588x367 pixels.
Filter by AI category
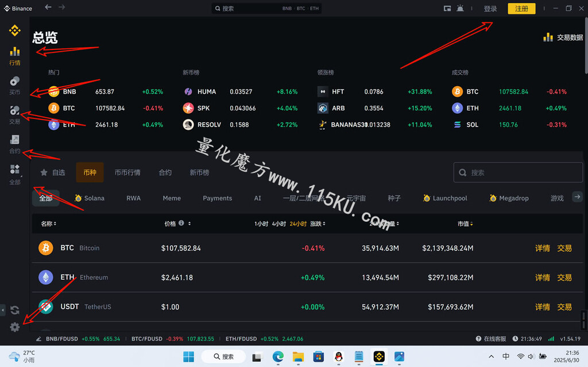click(257, 198)
